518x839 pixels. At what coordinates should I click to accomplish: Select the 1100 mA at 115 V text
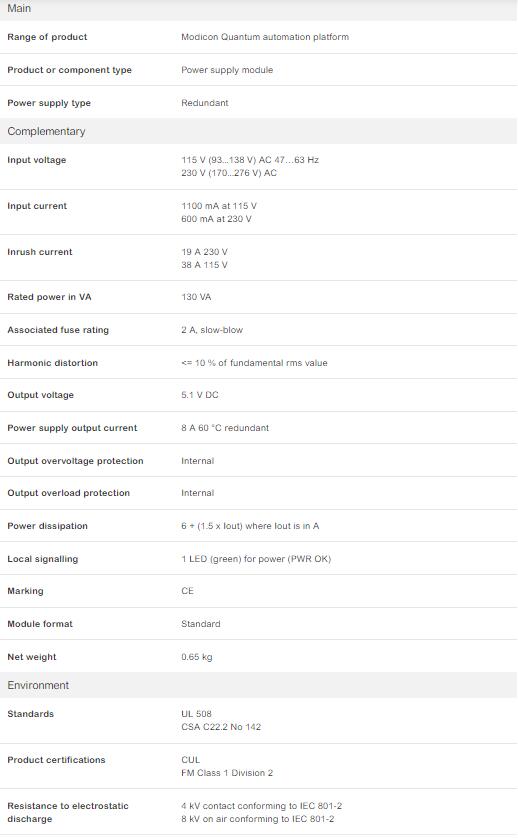pyautogui.click(x=219, y=206)
